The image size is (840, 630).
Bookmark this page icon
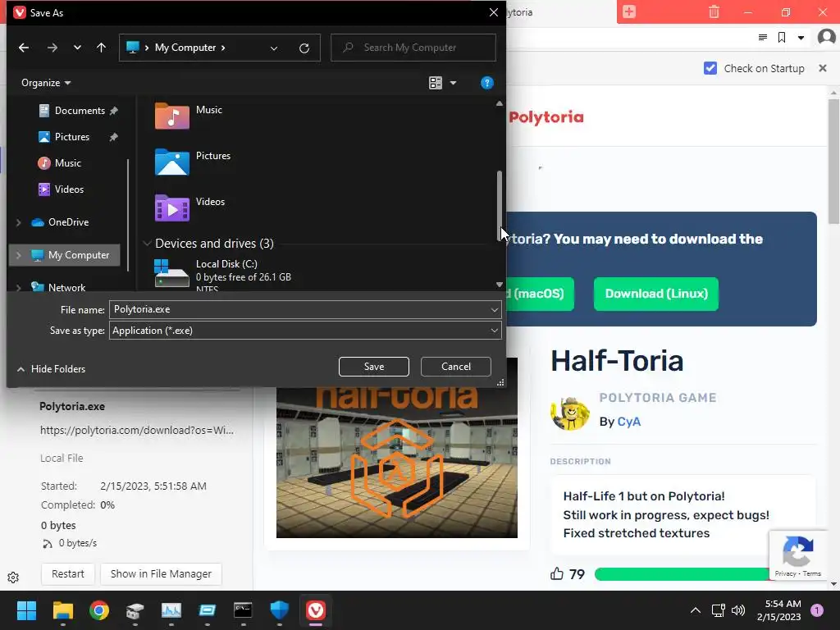click(782, 38)
